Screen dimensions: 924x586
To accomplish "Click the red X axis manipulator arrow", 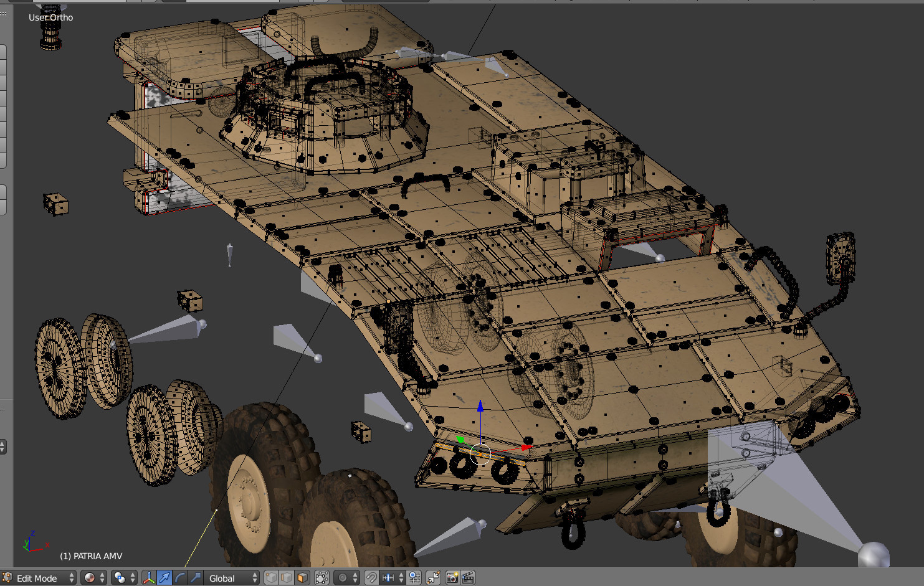I will (x=526, y=447).
